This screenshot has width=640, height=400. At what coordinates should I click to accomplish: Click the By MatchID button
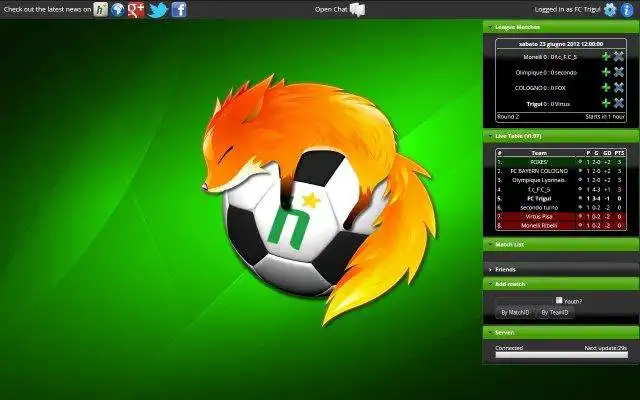pos(515,312)
